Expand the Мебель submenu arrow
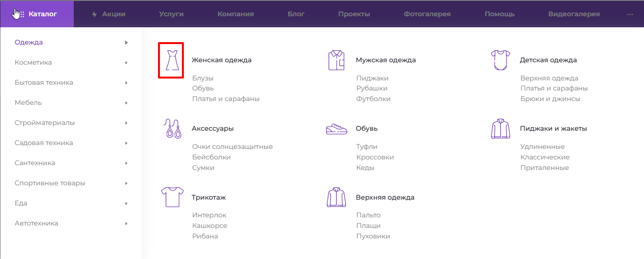Screen dimensions: 644x259 coord(126,103)
